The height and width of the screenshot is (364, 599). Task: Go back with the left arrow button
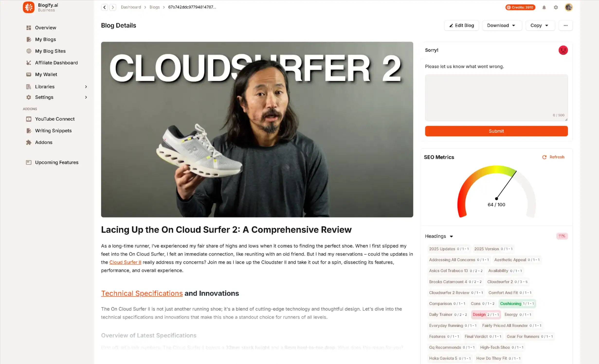(105, 7)
